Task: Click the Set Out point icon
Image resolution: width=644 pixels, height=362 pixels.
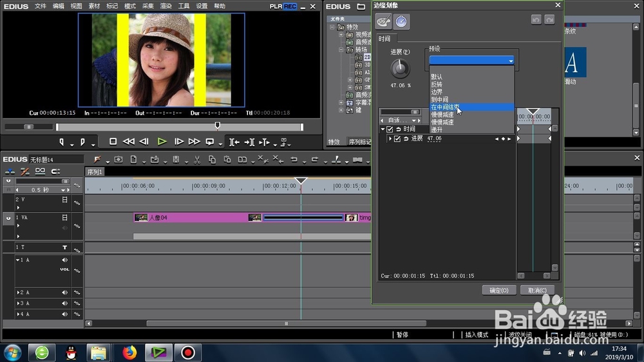Action: coord(82,142)
